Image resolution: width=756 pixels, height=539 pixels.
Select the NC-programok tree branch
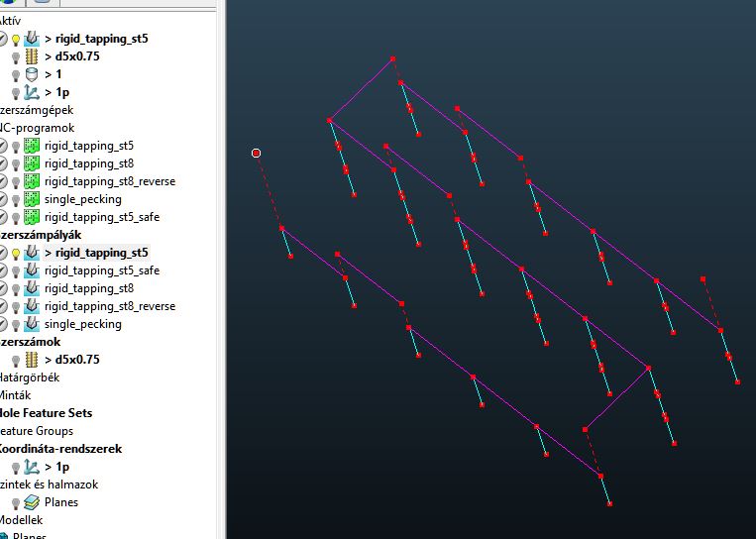click(37, 128)
